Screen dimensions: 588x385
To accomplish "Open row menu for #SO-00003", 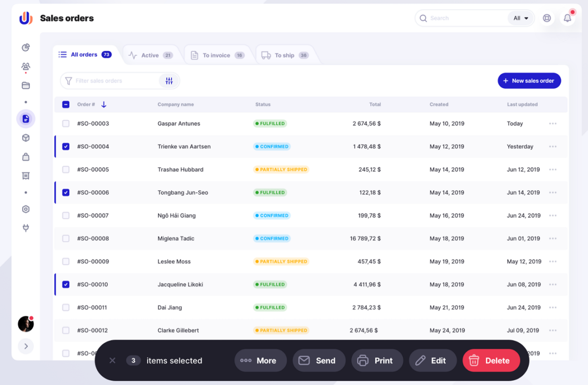I will (x=553, y=124).
